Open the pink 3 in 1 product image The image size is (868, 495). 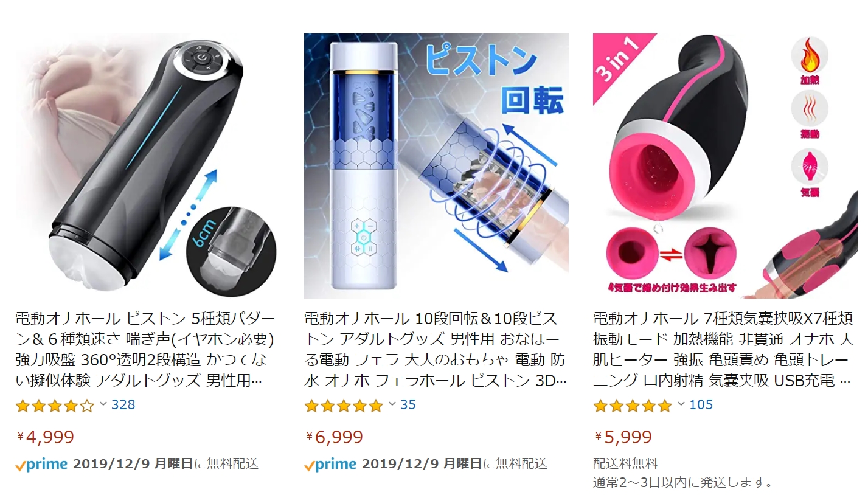pyautogui.click(x=725, y=166)
